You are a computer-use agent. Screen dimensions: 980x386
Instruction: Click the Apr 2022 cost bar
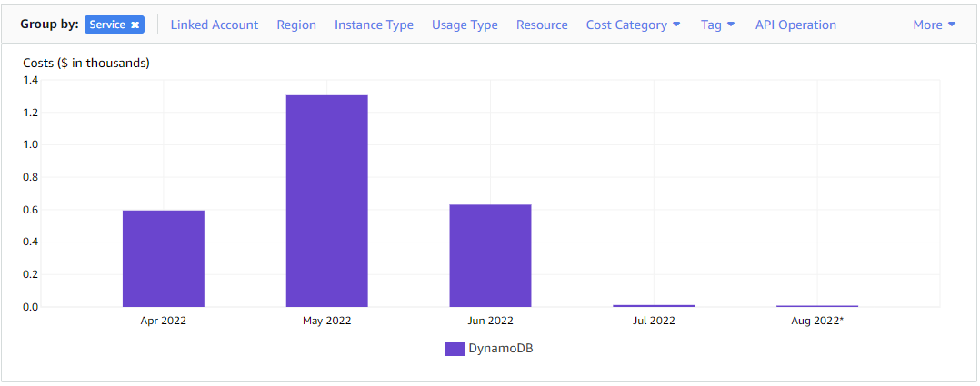pyautogui.click(x=164, y=259)
